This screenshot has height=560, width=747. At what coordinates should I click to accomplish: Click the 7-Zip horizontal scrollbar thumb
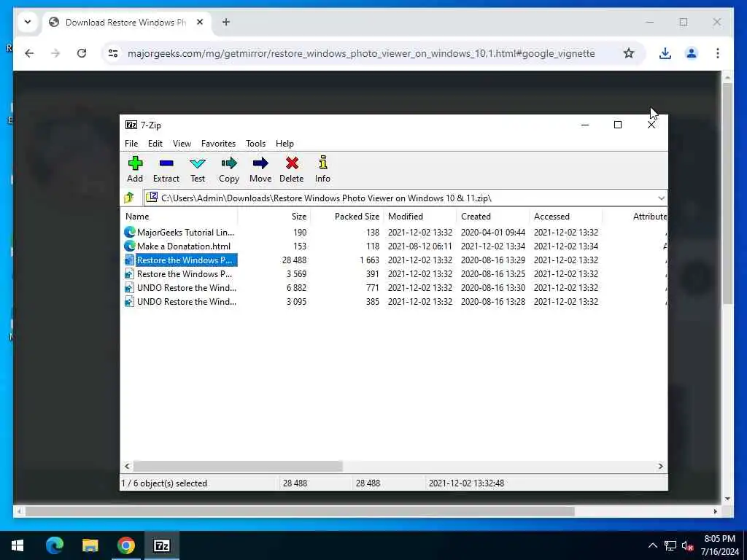(238, 466)
